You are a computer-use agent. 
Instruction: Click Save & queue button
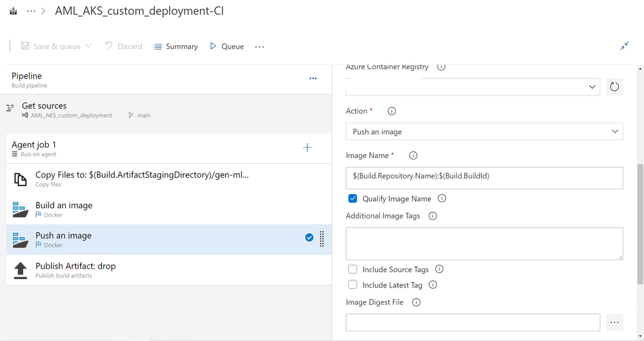[x=51, y=46]
